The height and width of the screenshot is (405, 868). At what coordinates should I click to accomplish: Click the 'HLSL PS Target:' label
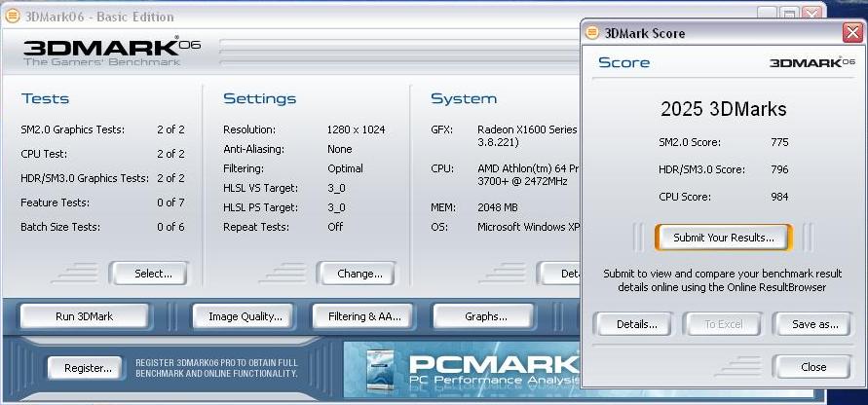point(260,207)
